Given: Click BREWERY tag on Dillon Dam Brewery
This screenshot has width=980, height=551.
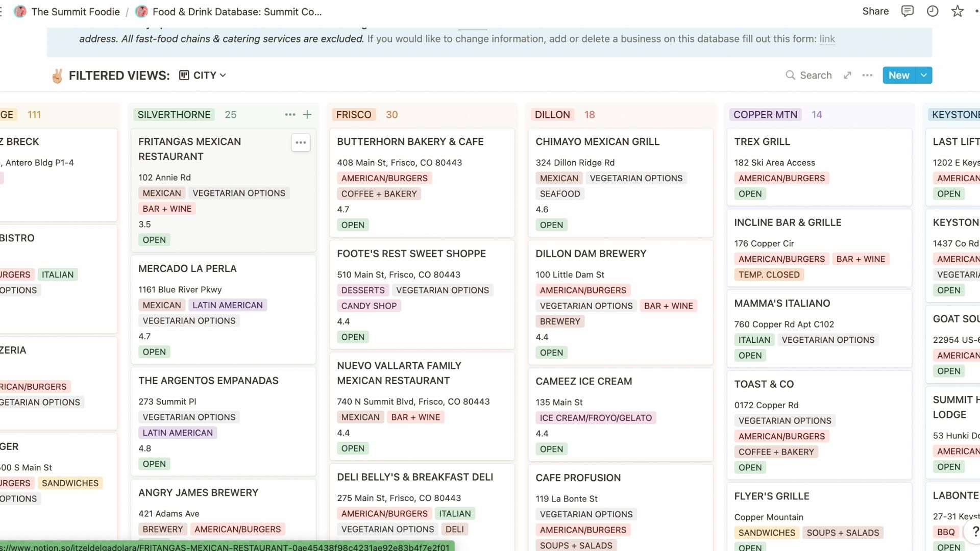Looking at the screenshot, I should tap(560, 321).
